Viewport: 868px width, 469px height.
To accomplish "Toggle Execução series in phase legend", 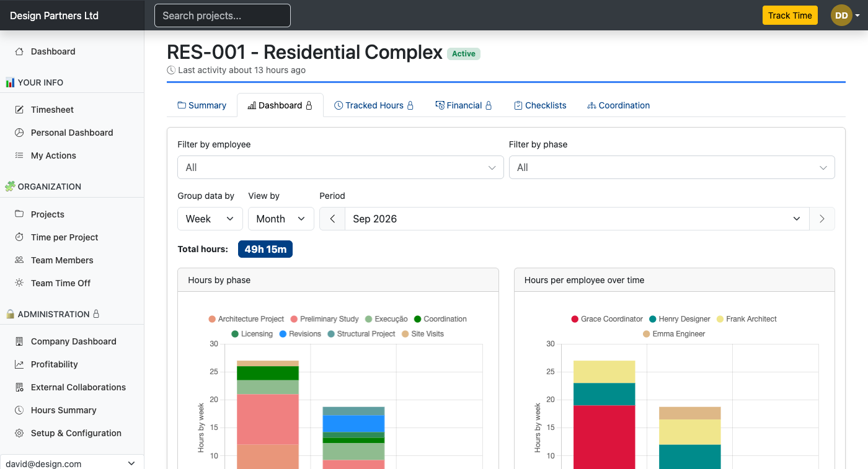I will (386, 319).
